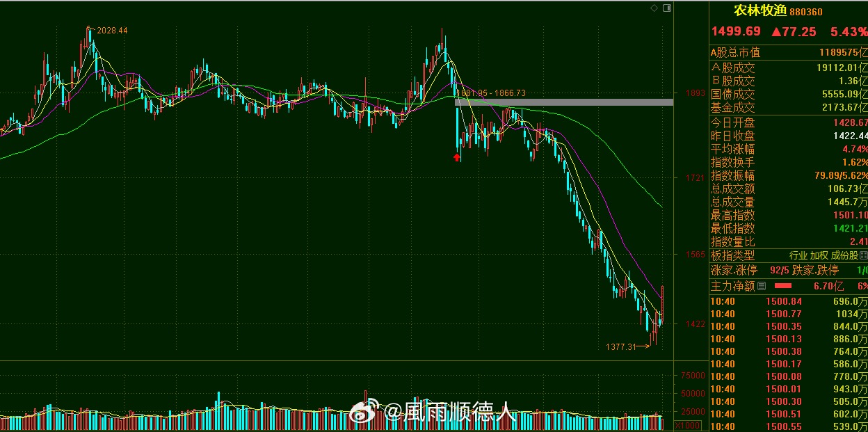The image size is (868, 432).
Task: Select the tick row priced 1500.51
Action: 789,414
